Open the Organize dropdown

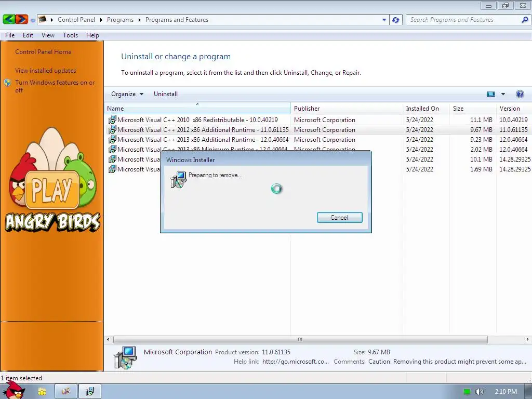(127, 94)
